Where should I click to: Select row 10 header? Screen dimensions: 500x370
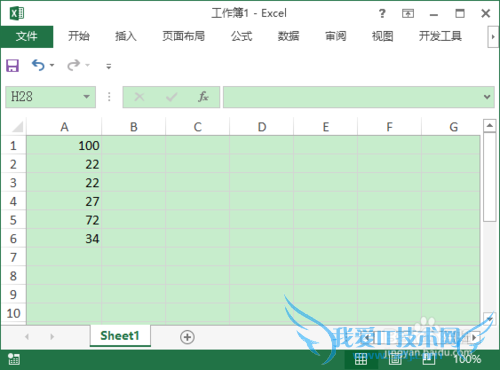pyautogui.click(x=13, y=313)
